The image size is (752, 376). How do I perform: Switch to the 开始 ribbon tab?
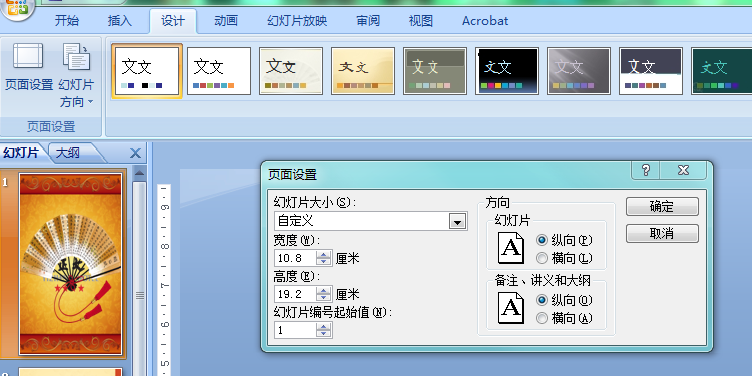click(x=67, y=21)
